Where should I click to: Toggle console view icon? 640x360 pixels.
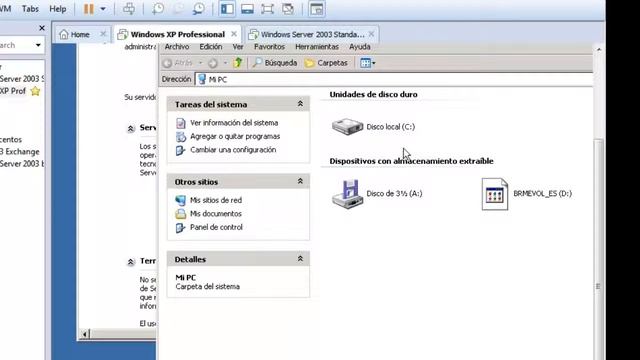(x=316, y=9)
